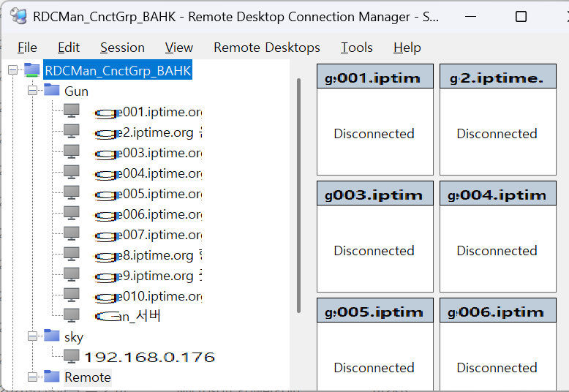Select the 006.iptime.org server in tree
Image resolution: width=569 pixels, height=392 pixels.
(148, 215)
